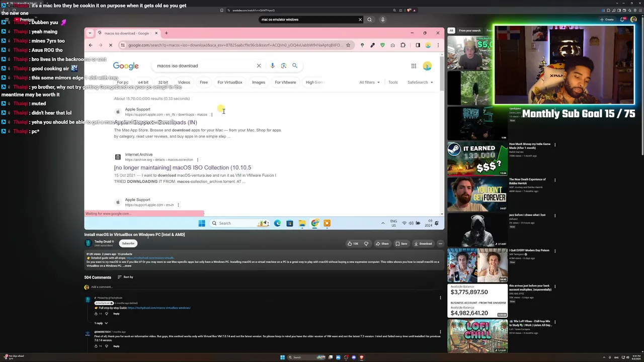The height and width of the screenshot is (362, 644).
Task: Dislike the VirtualBox video
Action: point(366,244)
